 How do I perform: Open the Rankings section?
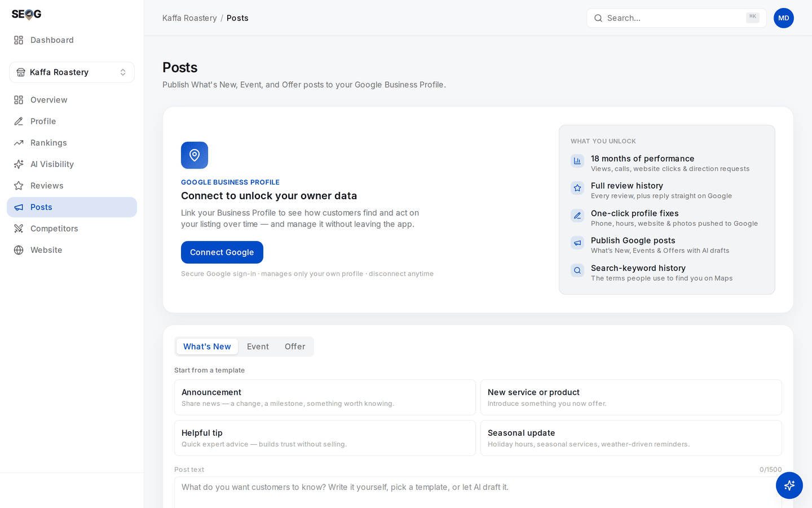click(72, 143)
